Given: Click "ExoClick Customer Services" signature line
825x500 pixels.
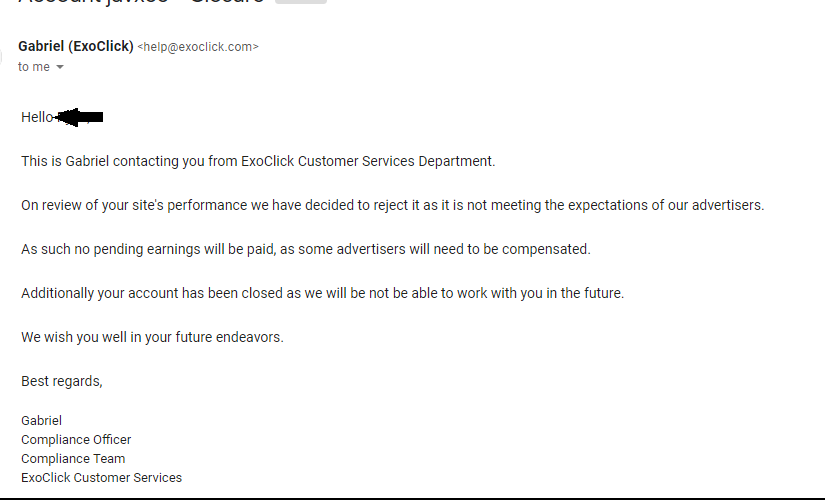Looking at the screenshot, I should point(101,478).
